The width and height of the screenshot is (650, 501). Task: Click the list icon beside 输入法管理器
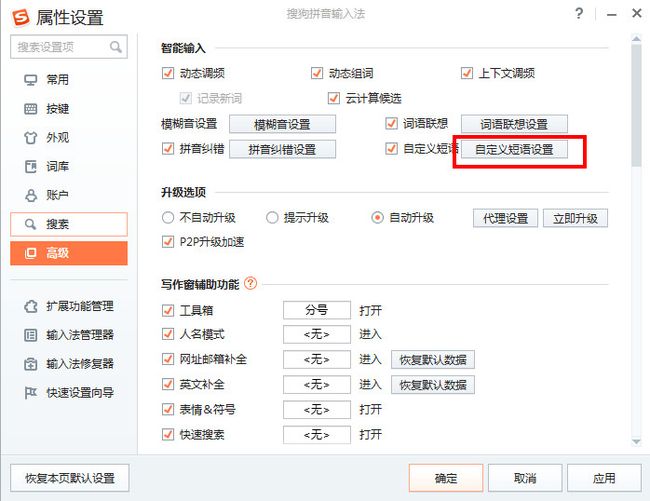coord(31,335)
